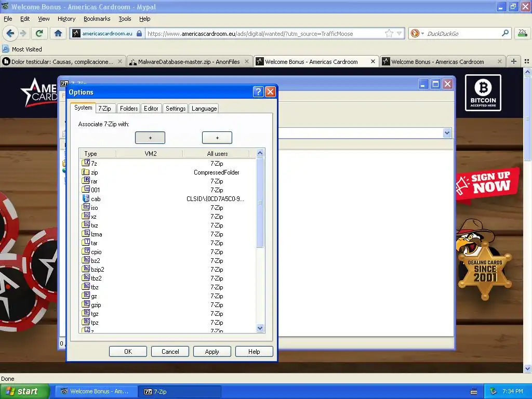Go to the Home page icon
Image resolution: width=532 pixels, height=399 pixels.
pos(58,33)
